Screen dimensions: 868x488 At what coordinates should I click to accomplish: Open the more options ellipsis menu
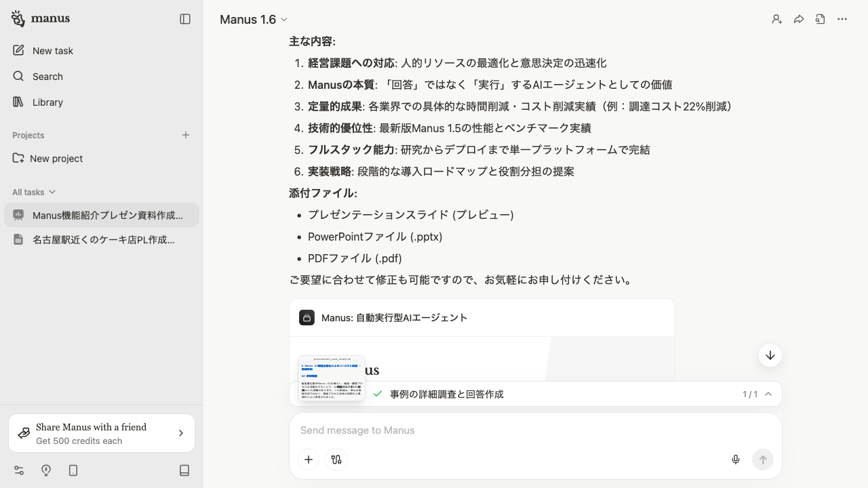coord(842,19)
